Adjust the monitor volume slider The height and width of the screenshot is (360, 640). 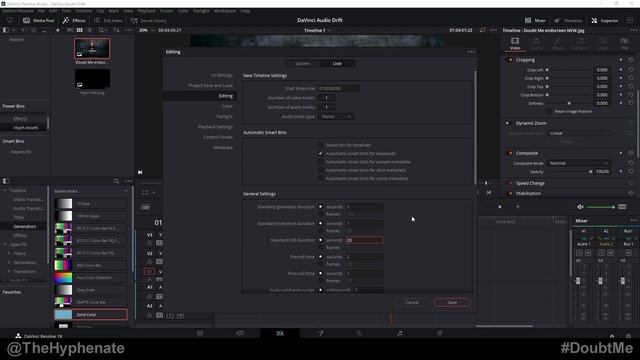click(x=601, y=207)
